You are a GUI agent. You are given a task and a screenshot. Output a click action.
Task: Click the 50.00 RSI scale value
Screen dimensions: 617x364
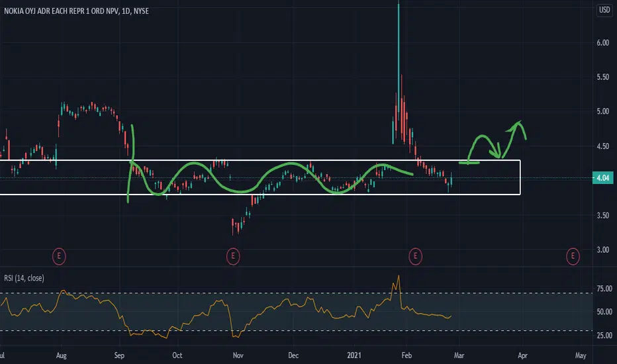click(x=604, y=312)
